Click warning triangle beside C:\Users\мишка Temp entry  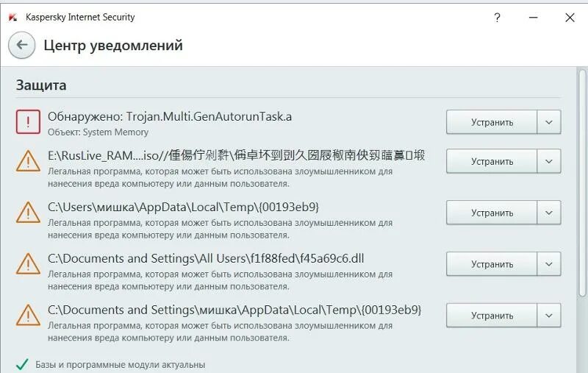coord(28,213)
